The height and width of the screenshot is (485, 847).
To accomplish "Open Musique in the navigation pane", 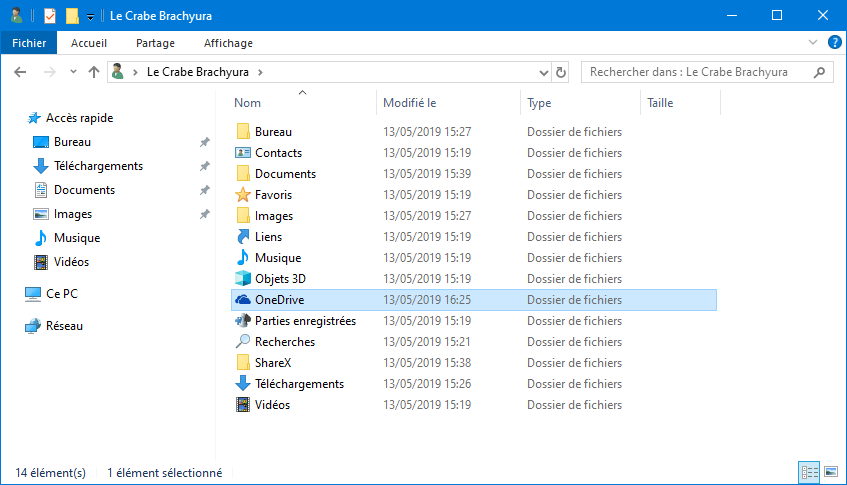I will 77,238.
